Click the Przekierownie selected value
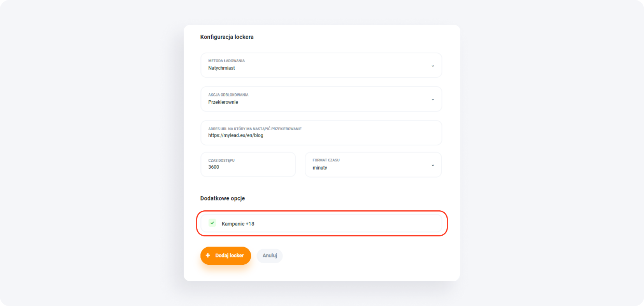 click(x=223, y=102)
